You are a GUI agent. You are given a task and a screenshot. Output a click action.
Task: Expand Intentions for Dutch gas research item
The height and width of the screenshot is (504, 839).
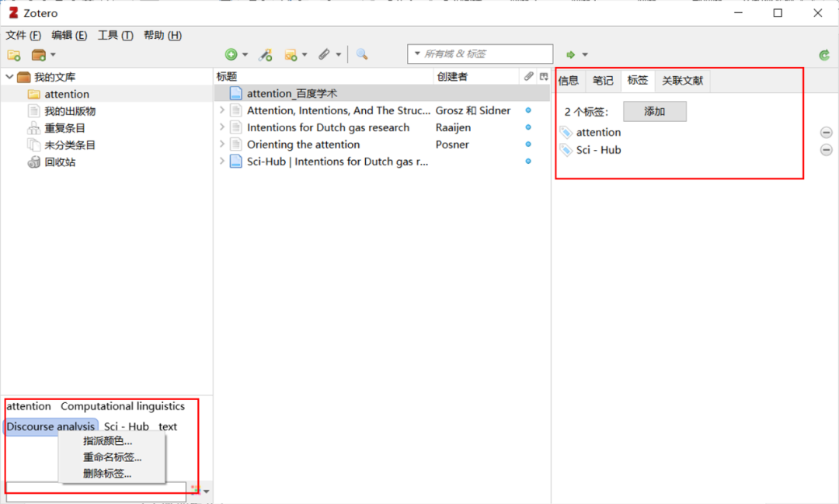(222, 127)
